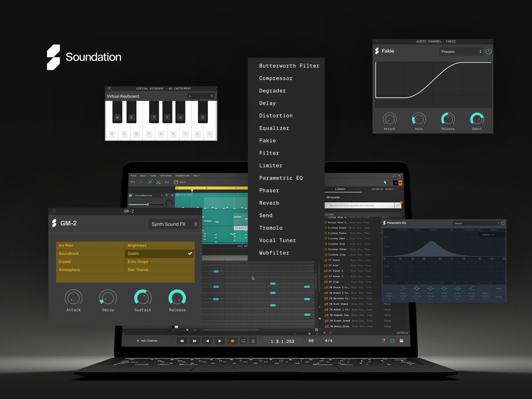Click the Soundation logo in Fakie panel
The width and height of the screenshot is (532, 399).
pos(377,51)
